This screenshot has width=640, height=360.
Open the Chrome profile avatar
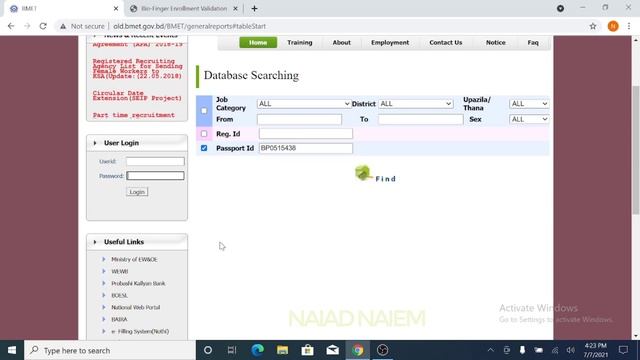pos(613,26)
